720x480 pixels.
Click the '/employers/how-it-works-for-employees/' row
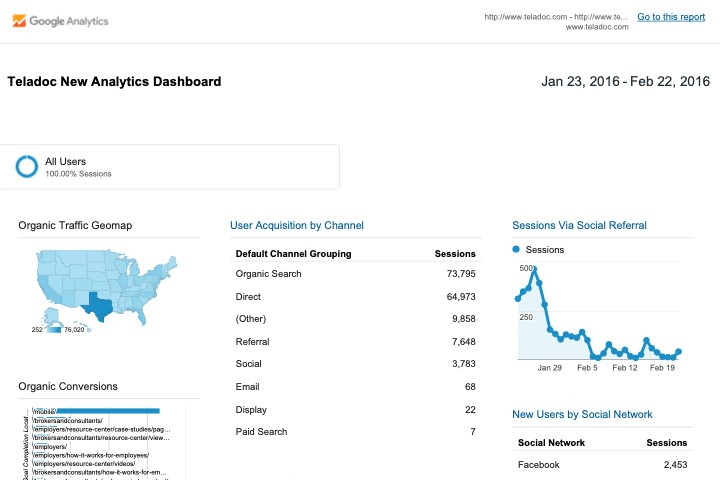click(x=91, y=455)
